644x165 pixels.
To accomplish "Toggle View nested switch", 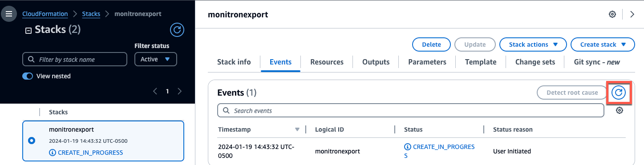I will pos(28,76).
